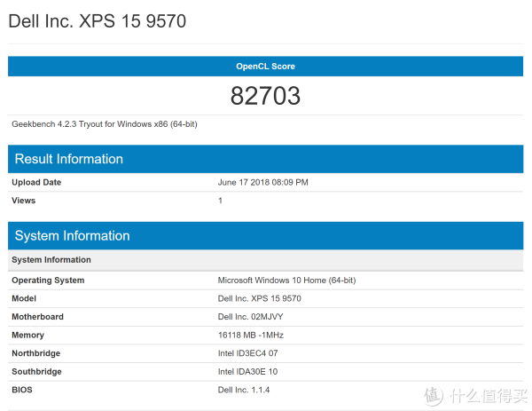Click the Memory label
This screenshot has width=532, height=411.
pos(27,336)
